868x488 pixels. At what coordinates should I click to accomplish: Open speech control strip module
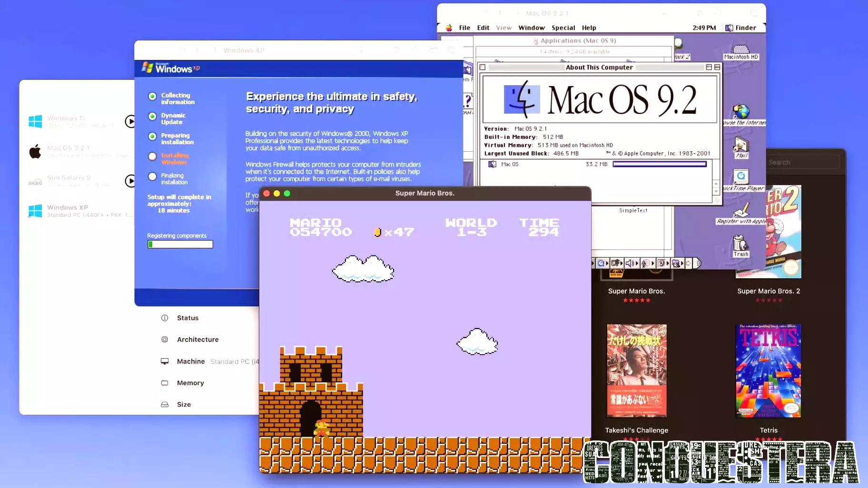663,263
